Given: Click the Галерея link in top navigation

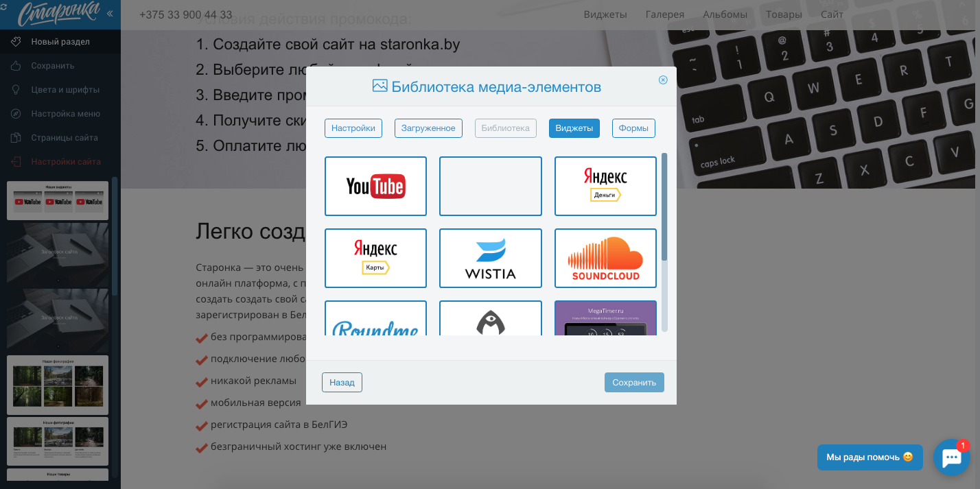Looking at the screenshot, I should coord(665,14).
